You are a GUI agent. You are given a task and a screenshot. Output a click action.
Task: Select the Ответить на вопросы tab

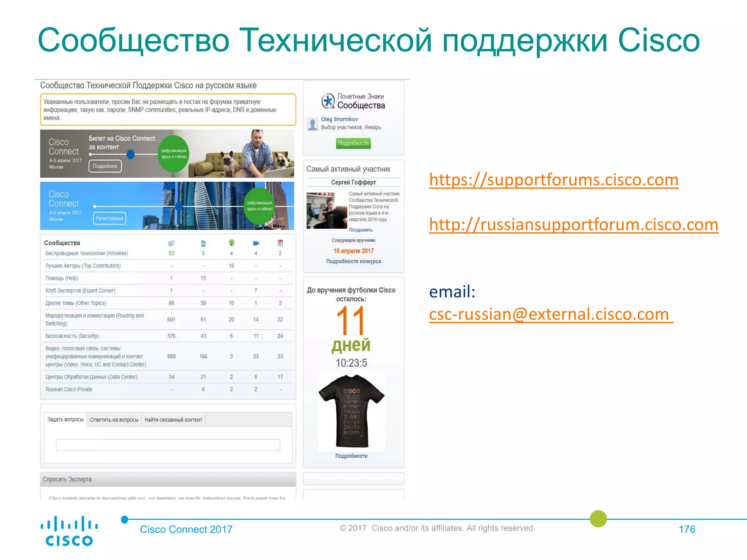coord(114,420)
